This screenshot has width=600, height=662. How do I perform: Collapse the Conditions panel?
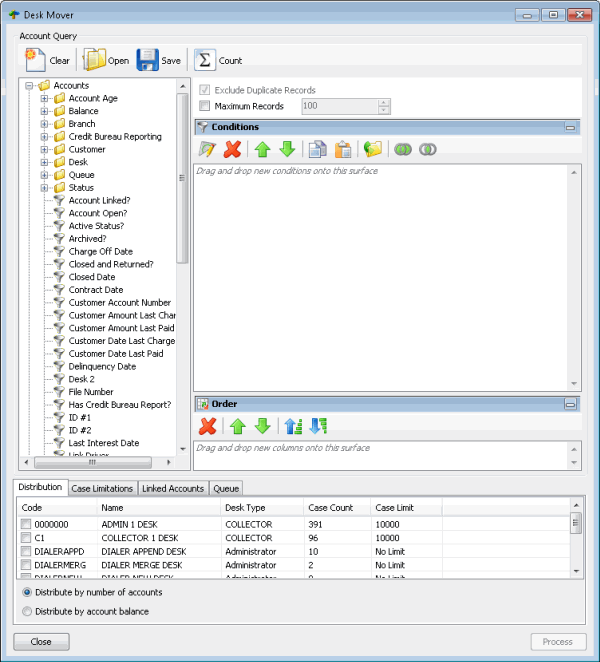570,128
